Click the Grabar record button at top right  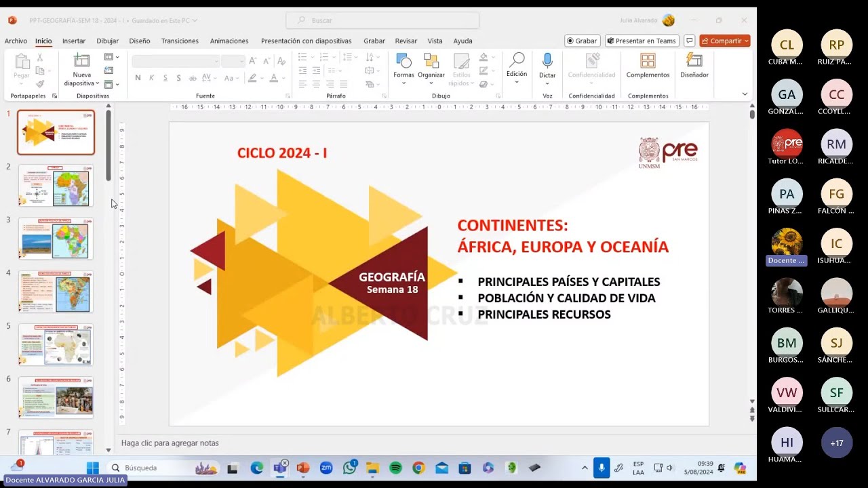coord(583,41)
